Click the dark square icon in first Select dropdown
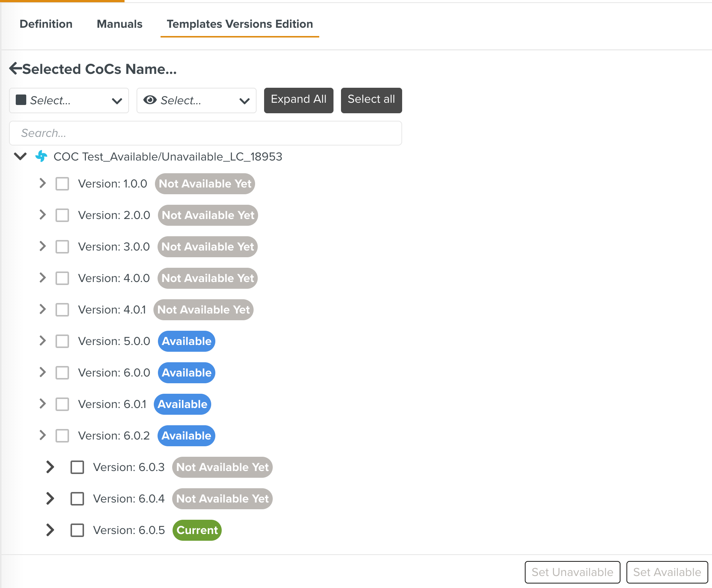The height and width of the screenshot is (588, 712). [x=21, y=100]
